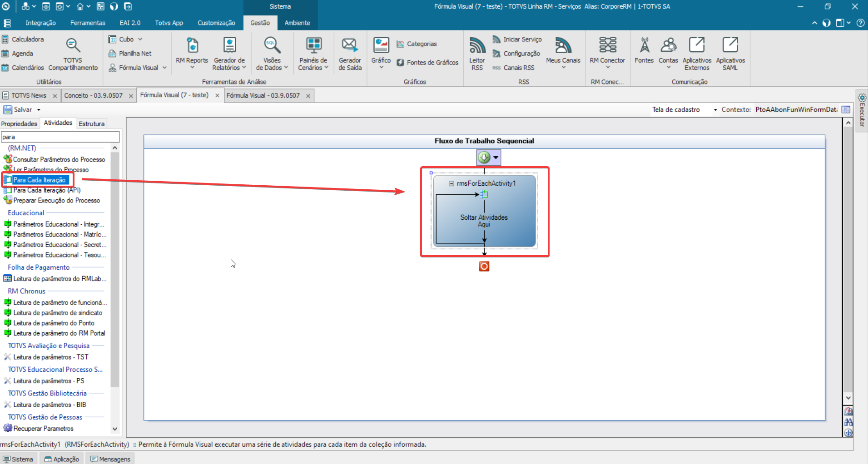
Task: Open Painéis de Cenários
Action: click(x=313, y=54)
